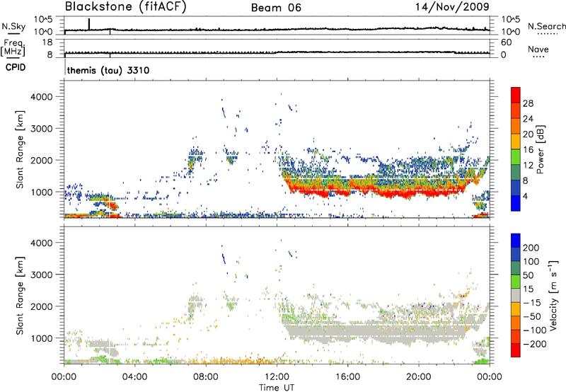Viewport: 566px width, 392px height.
Task: Click the 'N.Sky' legend label
Action: pos(13,26)
